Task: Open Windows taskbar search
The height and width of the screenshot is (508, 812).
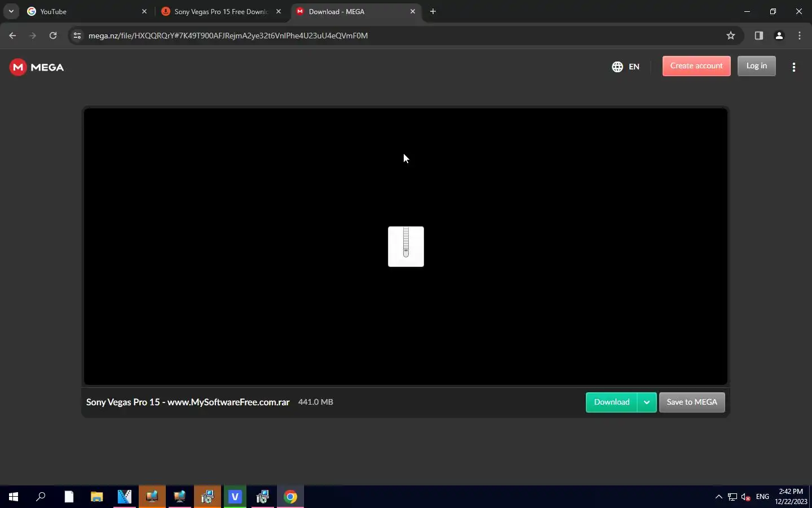Action: [x=41, y=497]
